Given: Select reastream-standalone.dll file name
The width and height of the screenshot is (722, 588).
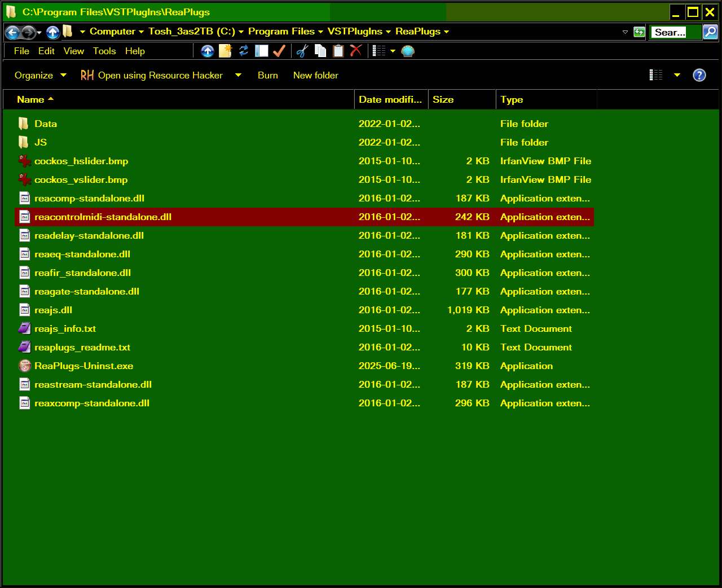Looking at the screenshot, I should 93,384.
